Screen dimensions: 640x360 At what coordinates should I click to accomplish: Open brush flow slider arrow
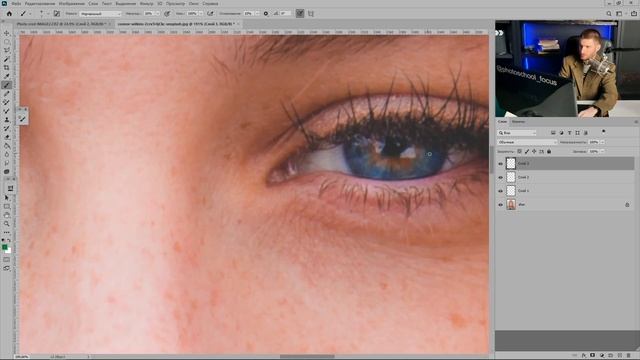pyautogui.click(x=200, y=13)
